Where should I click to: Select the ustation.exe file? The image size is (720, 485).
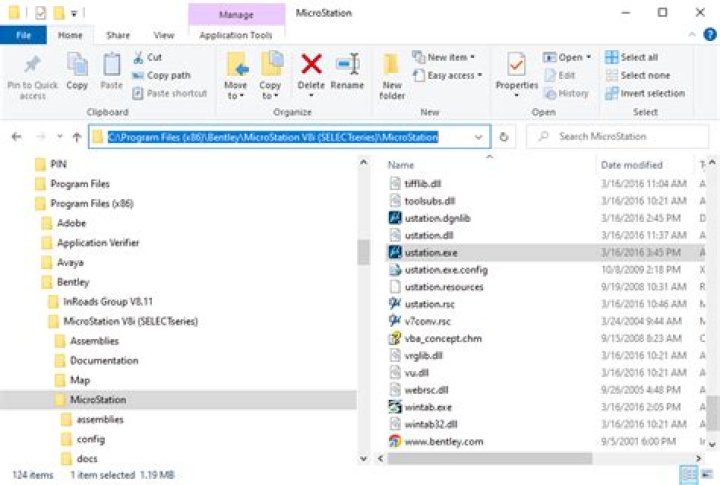pyautogui.click(x=545, y=253)
